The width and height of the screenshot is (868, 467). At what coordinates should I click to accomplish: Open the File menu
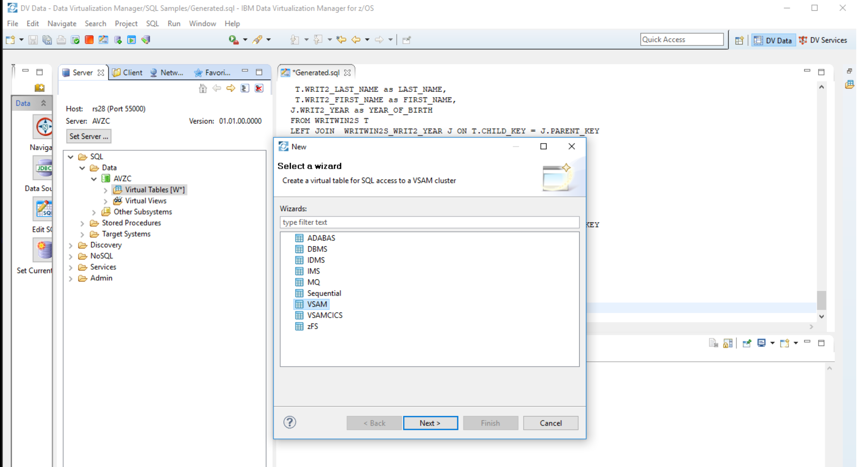point(12,23)
